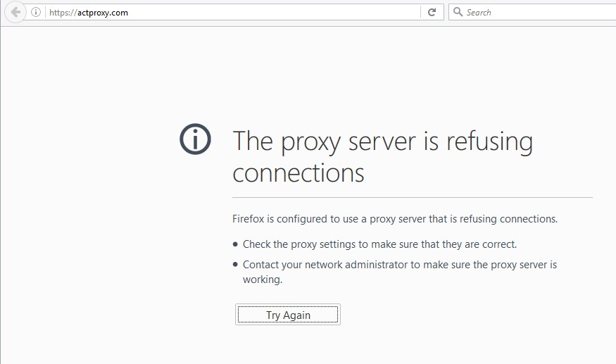Click empty space in the address bar

coord(275,12)
